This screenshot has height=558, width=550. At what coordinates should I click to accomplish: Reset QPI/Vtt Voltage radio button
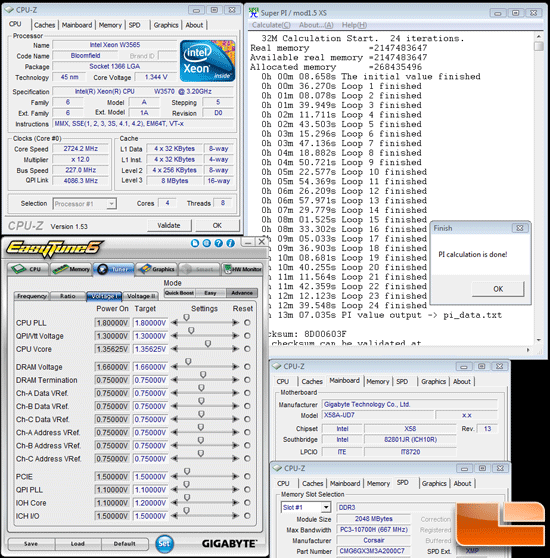[x=247, y=336]
